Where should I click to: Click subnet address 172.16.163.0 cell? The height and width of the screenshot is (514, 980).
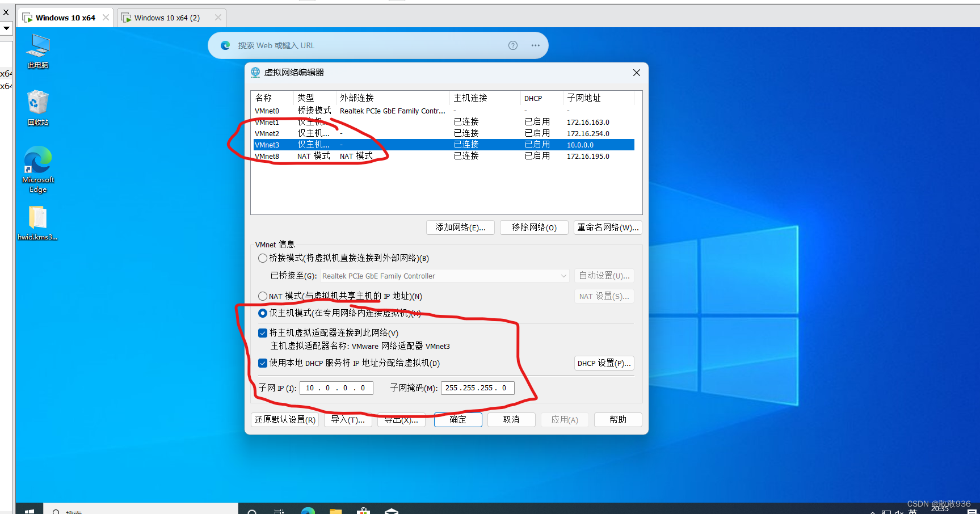point(588,123)
